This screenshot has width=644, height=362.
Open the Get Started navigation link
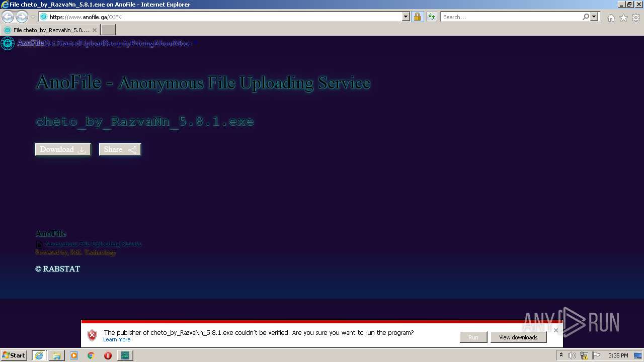pos(62,43)
